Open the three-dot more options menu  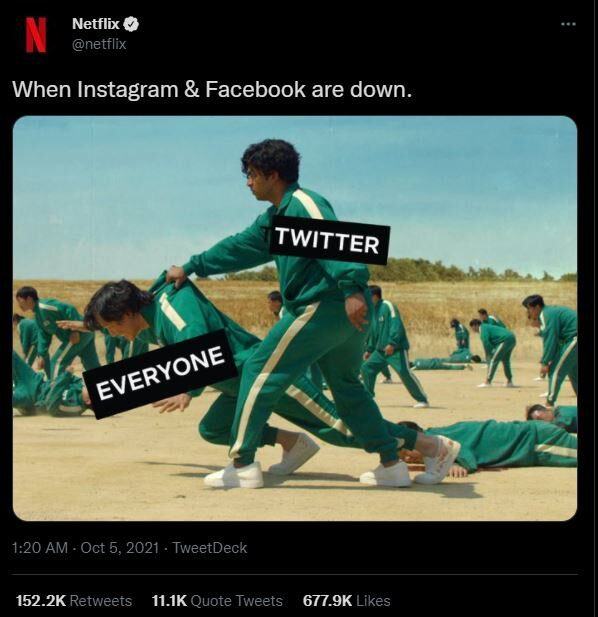pyautogui.click(x=568, y=24)
